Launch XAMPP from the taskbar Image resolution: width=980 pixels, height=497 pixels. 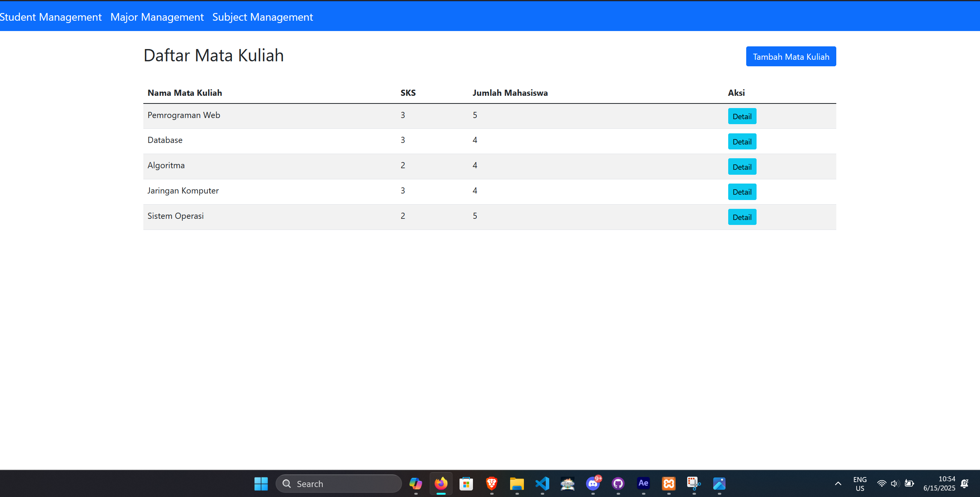(x=669, y=484)
